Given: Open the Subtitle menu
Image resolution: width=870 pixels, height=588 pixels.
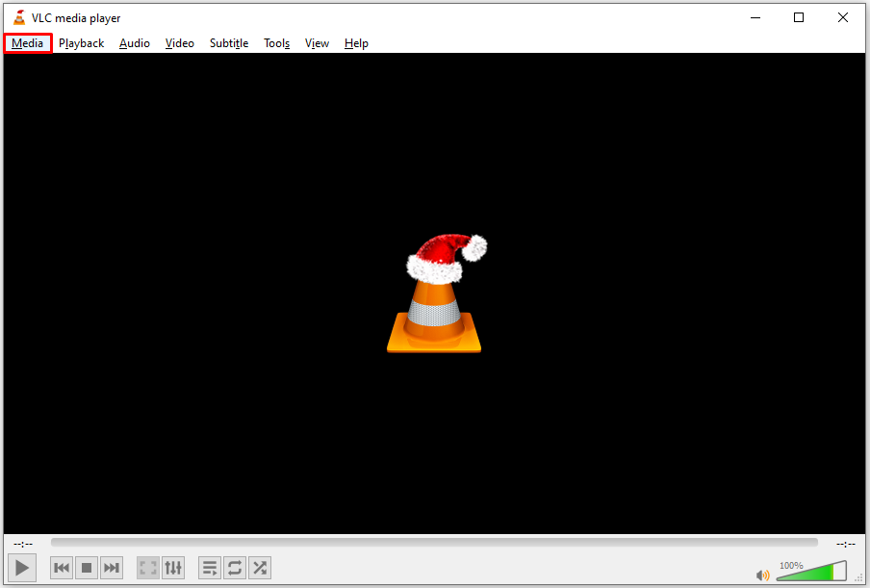Looking at the screenshot, I should [229, 43].
